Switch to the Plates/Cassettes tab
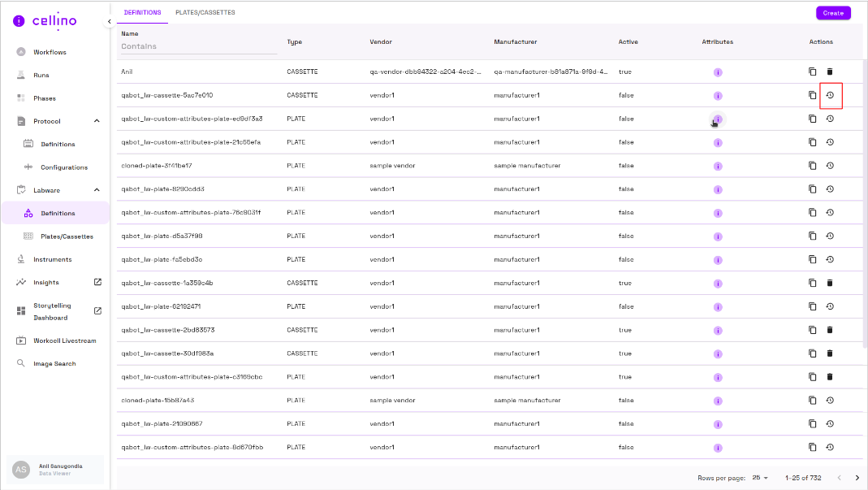The height and width of the screenshot is (490, 868). [205, 13]
